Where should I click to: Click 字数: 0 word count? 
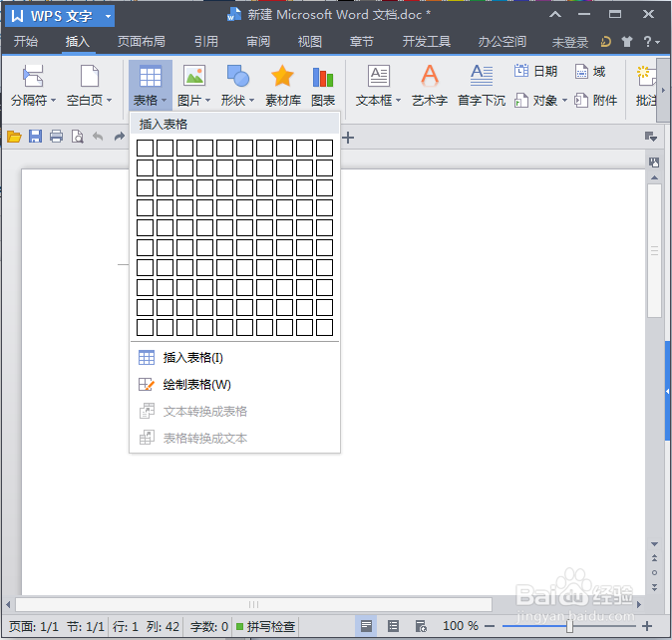pyautogui.click(x=209, y=627)
